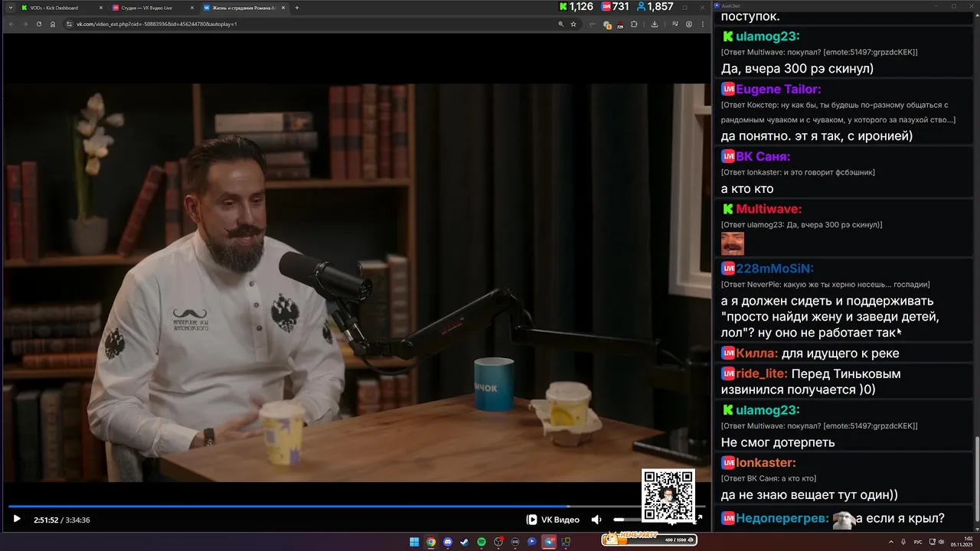
Task: Click username ride_lite in chat
Action: point(762,373)
